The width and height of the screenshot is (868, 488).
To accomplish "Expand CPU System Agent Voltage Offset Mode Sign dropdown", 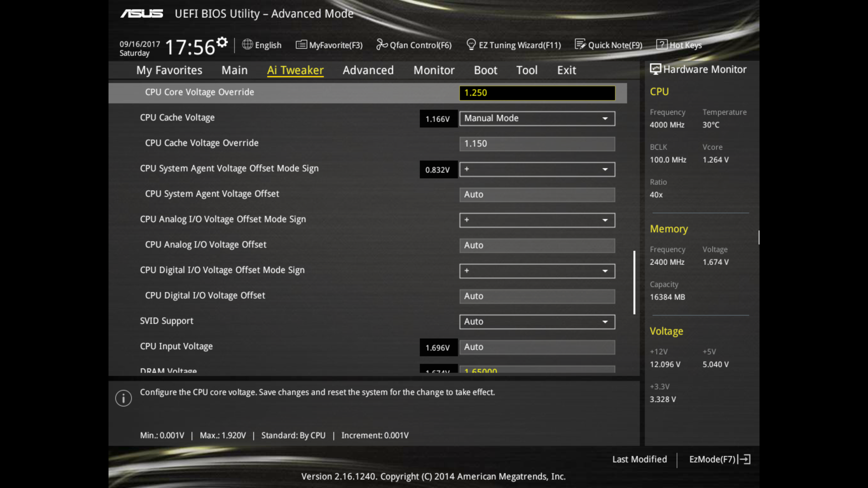I will [x=537, y=169].
